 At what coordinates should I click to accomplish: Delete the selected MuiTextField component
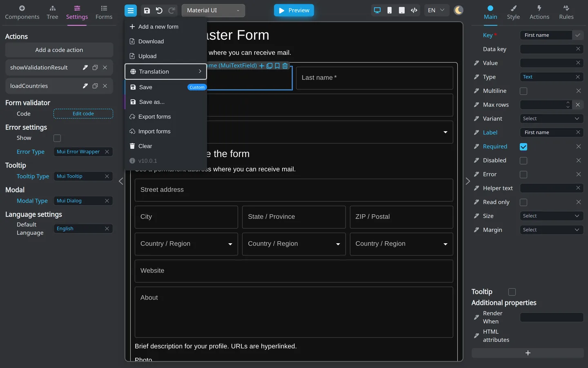pos(285,66)
